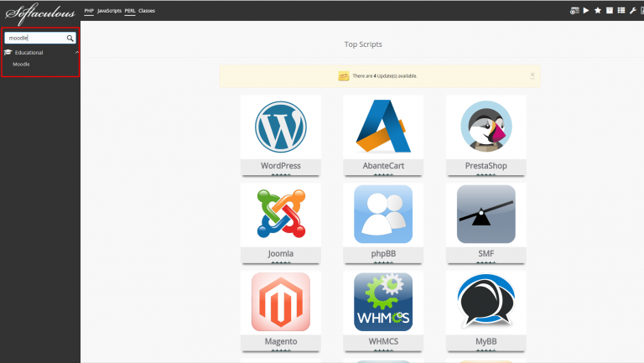The image size is (644, 363).
Task: Open the task list icon
Action: [621, 10]
